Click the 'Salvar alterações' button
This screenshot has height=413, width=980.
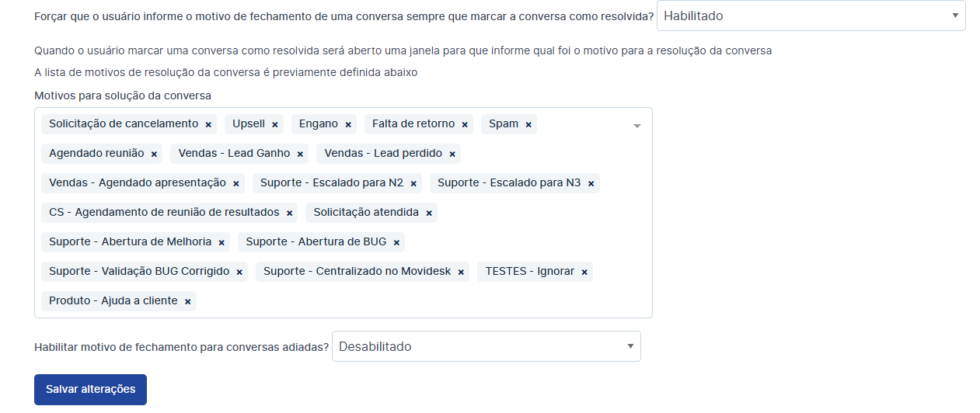pyautogui.click(x=90, y=390)
